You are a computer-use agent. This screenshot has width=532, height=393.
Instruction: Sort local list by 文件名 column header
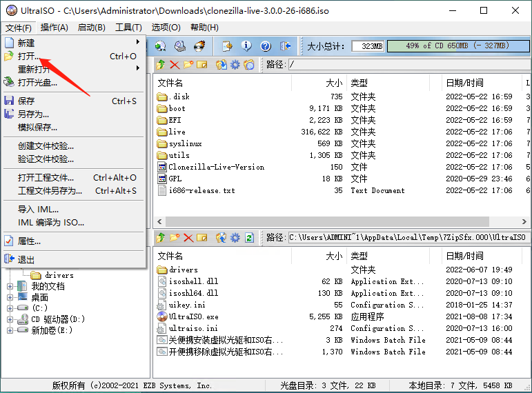(x=223, y=256)
